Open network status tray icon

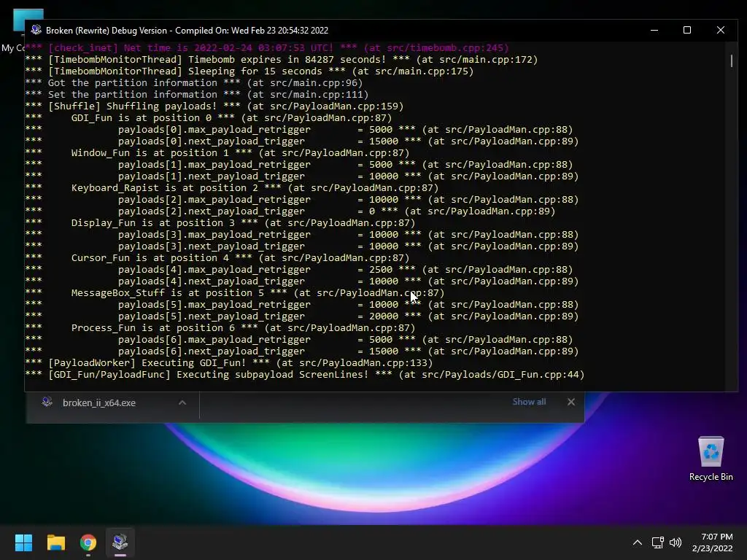point(657,542)
